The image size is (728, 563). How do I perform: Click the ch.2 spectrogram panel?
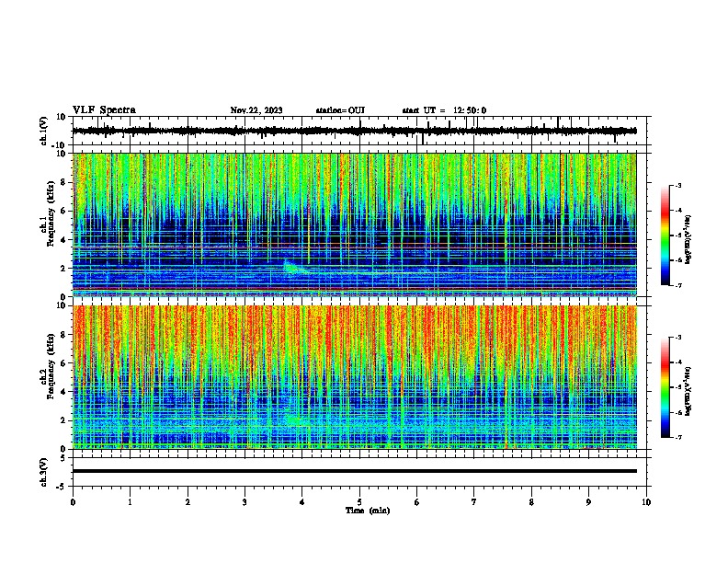tap(354, 377)
